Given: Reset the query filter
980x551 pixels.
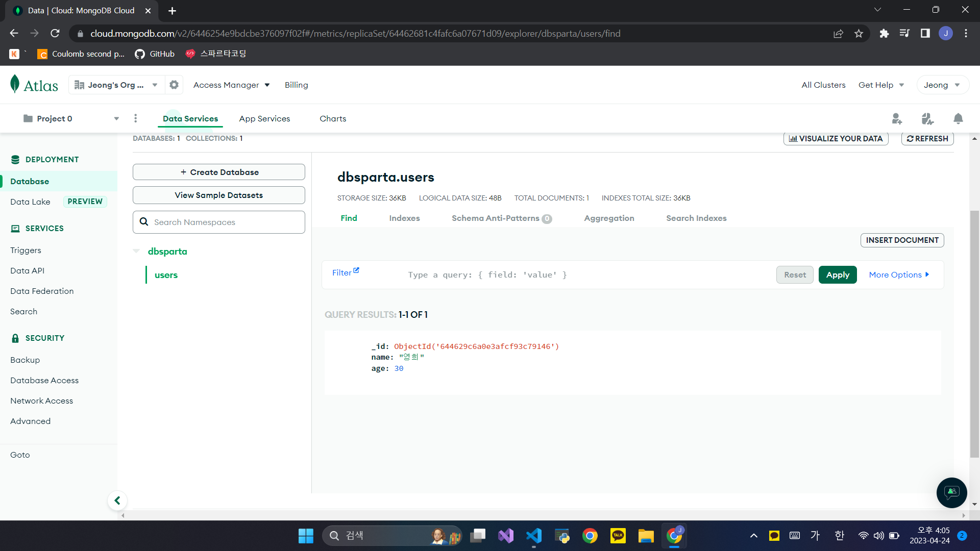Looking at the screenshot, I should (795, 274).
